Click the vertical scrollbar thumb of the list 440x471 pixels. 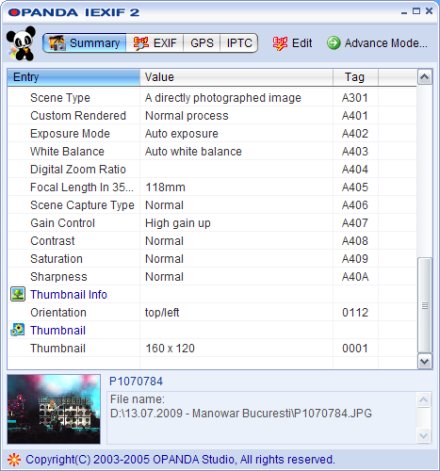click(x=424, y=305)
